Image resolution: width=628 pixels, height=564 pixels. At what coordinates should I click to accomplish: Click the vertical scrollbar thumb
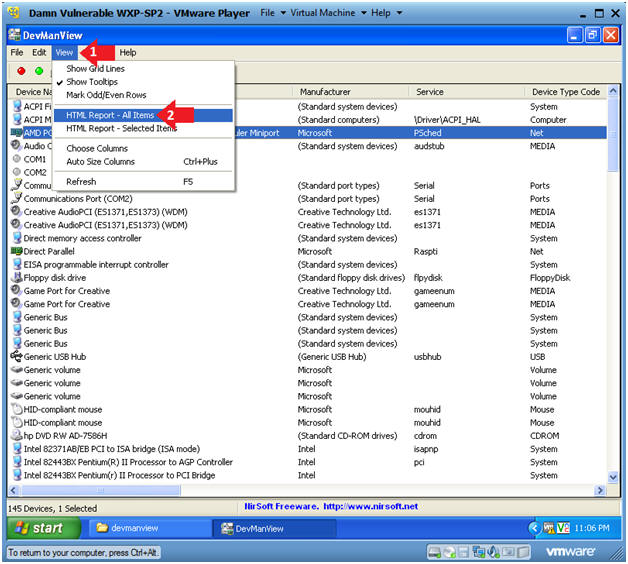[x=613, y=134]
